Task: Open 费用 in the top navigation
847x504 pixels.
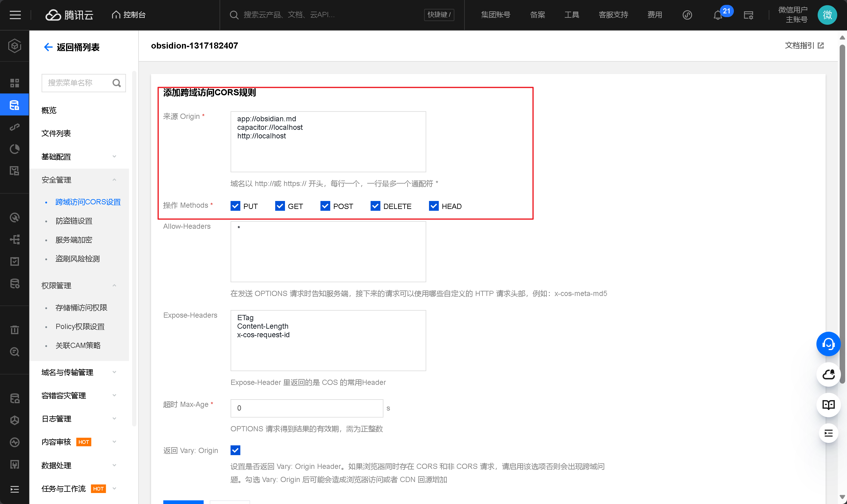Action: point(654,15)
